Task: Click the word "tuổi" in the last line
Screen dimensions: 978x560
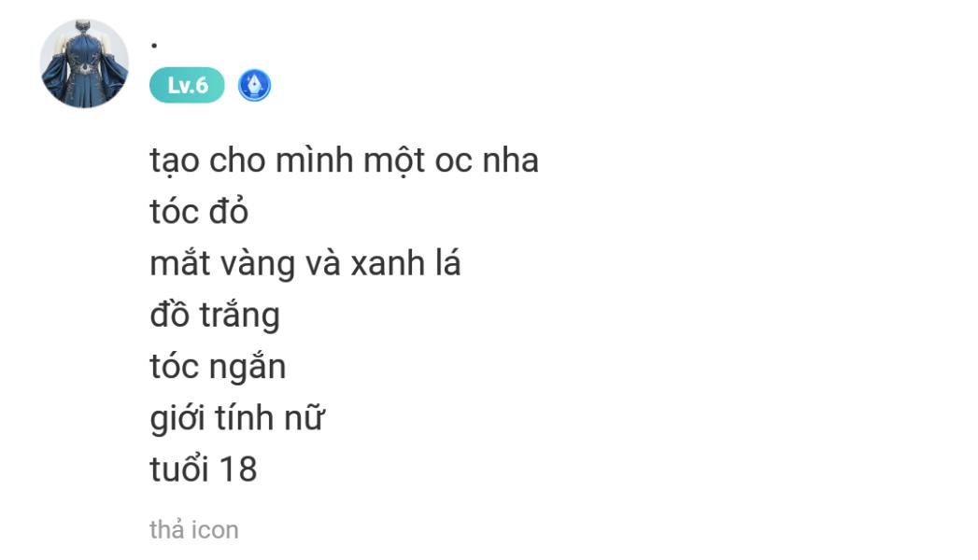Action: point(179,469)
